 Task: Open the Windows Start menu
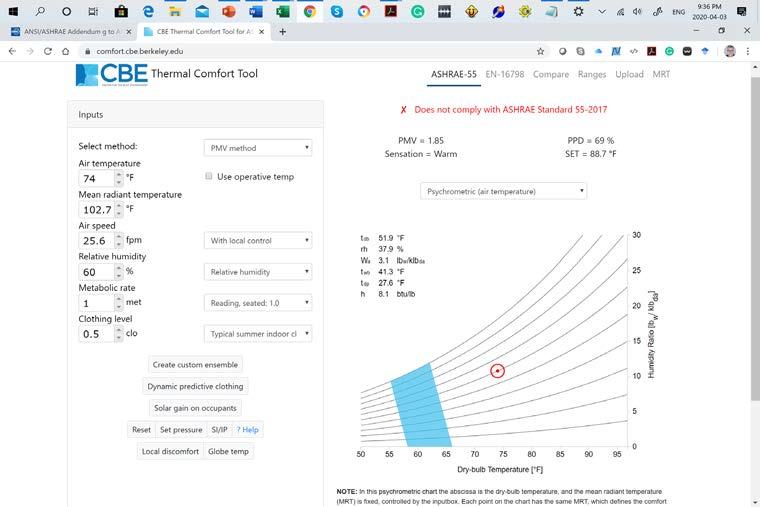pos(13,11)
